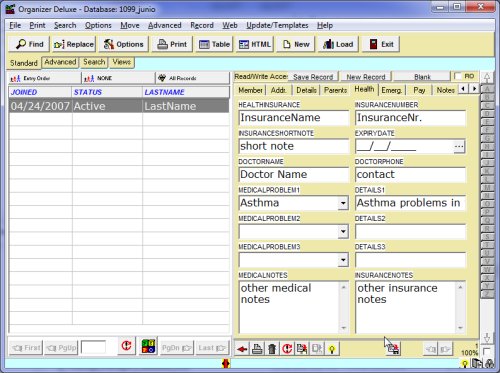Click the Save Record button
The height and width of the screenshot is (373, 500).
[x=313, y=77]
